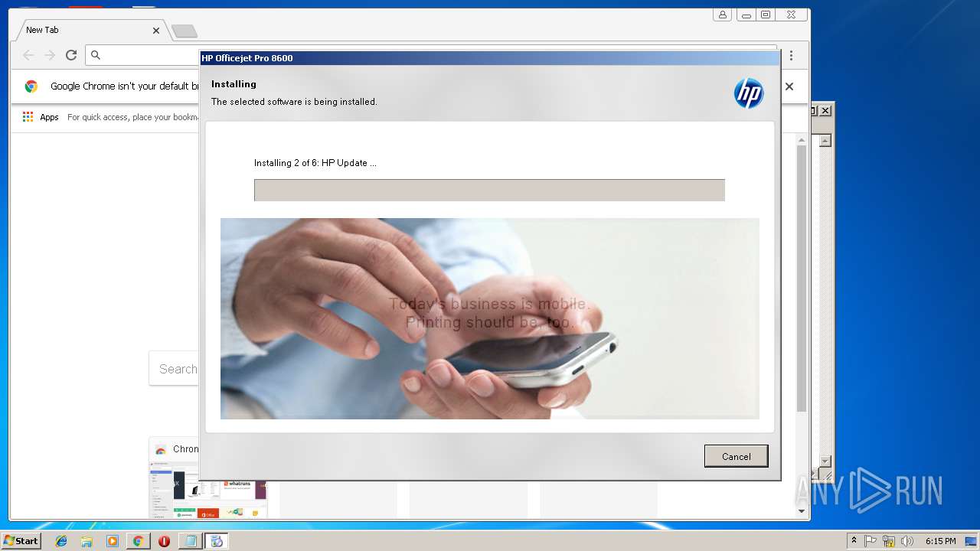Close the New Tab tab in Chrome
Image resolution: width=980 pixels, height=551 pixels.
tap(156, 31)
